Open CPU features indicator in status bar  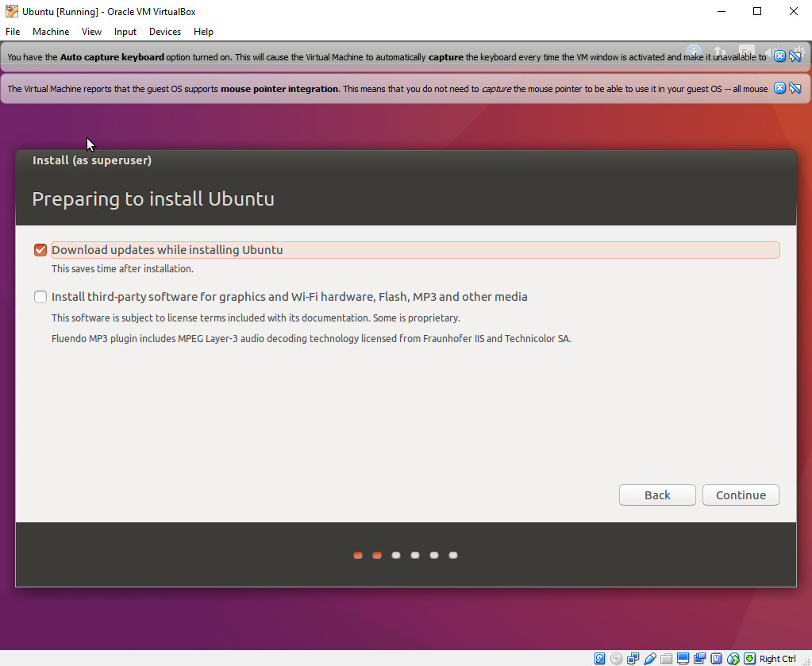[716, 659]
